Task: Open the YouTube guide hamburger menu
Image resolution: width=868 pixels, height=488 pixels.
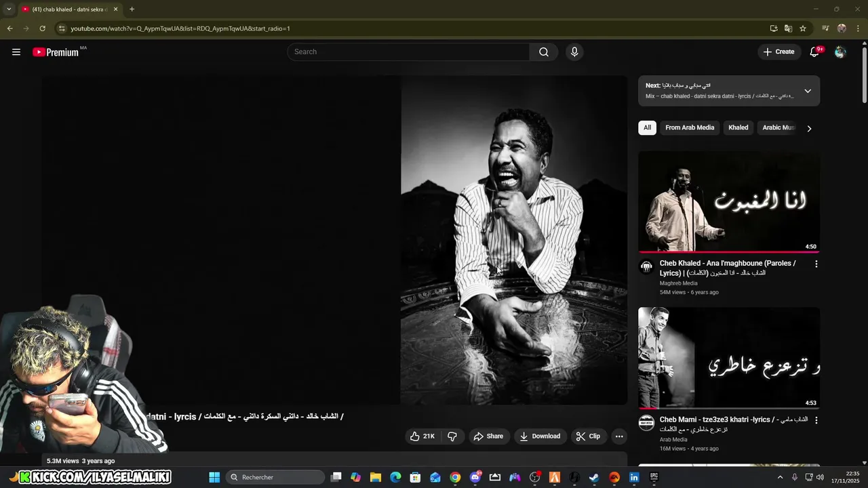Action: click(x=16, y=52)
